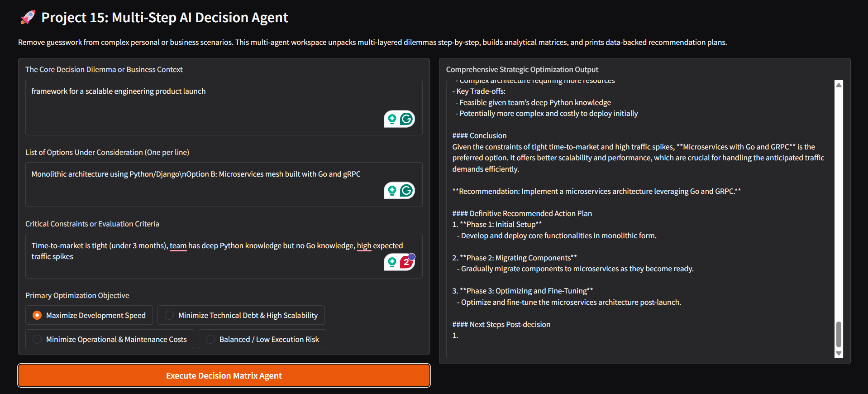868x394 pixels.
Task: Click the Primary Optimization Objective label
Action: pyautogui.click(x=77, y=295)
